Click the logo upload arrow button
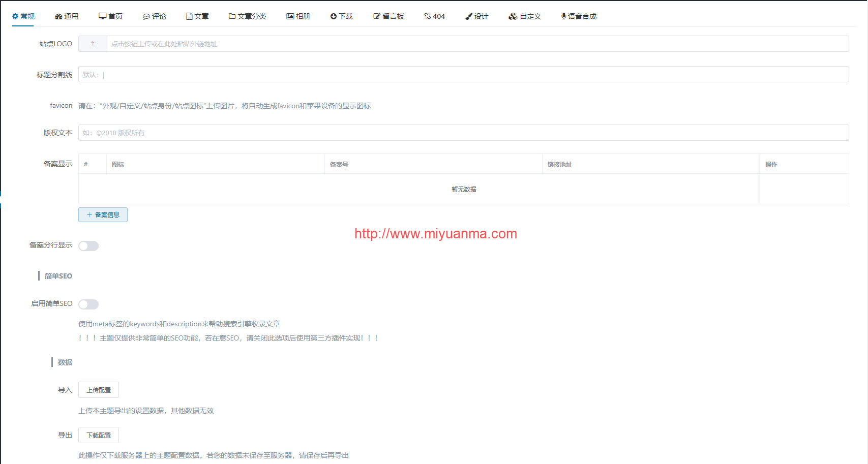Image resolution: width=868 pixels, height=464 pixels. pos(93,44)
